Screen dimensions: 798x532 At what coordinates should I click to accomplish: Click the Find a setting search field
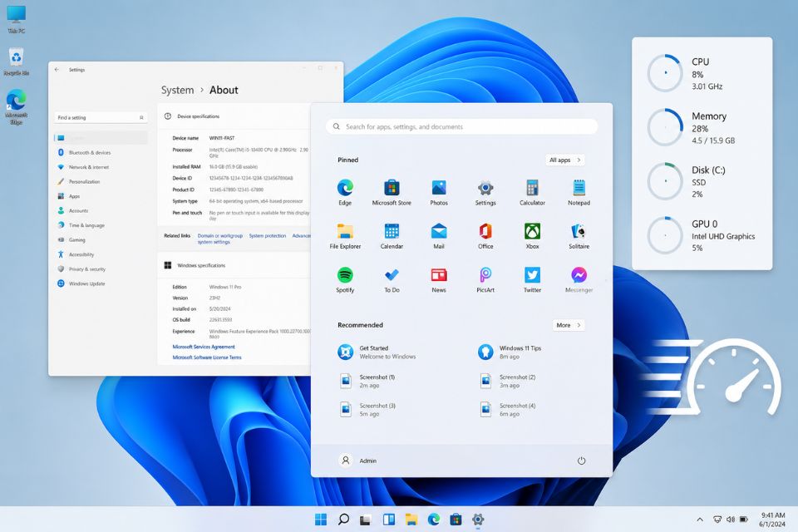pyautogui.click(x=101, y=117)
